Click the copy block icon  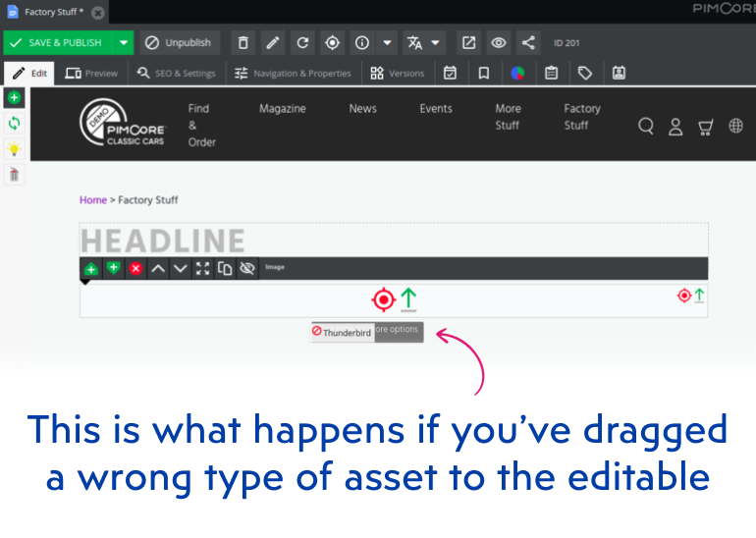(225, 269)
